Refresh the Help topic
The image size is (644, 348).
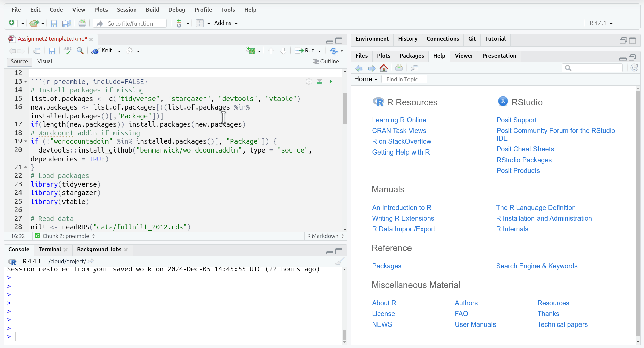pos(634,68)
